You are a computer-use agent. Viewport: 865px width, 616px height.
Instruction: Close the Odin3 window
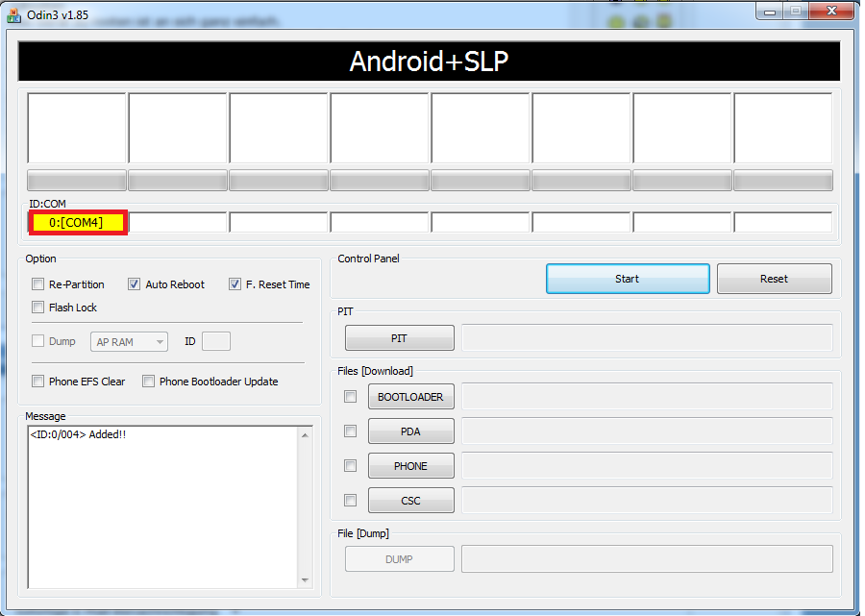[x=832, y=11]
